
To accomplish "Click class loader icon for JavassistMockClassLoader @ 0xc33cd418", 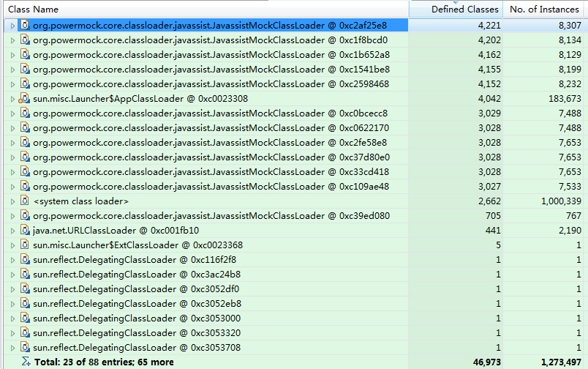I will point(25,171).
